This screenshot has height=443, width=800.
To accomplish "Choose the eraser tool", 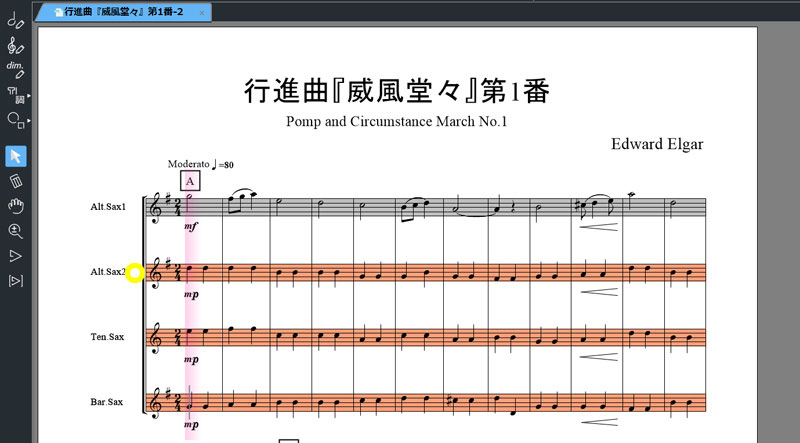I will pyautogui.click(x=16, y=181).
